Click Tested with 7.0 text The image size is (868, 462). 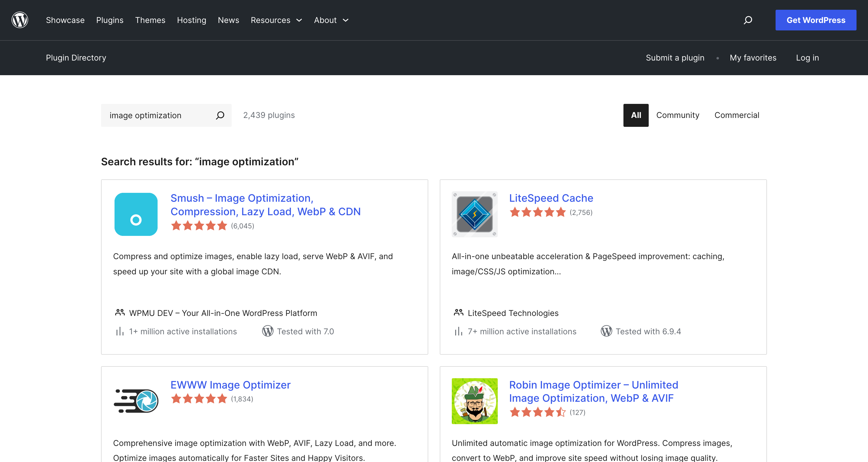click(305, 332)
